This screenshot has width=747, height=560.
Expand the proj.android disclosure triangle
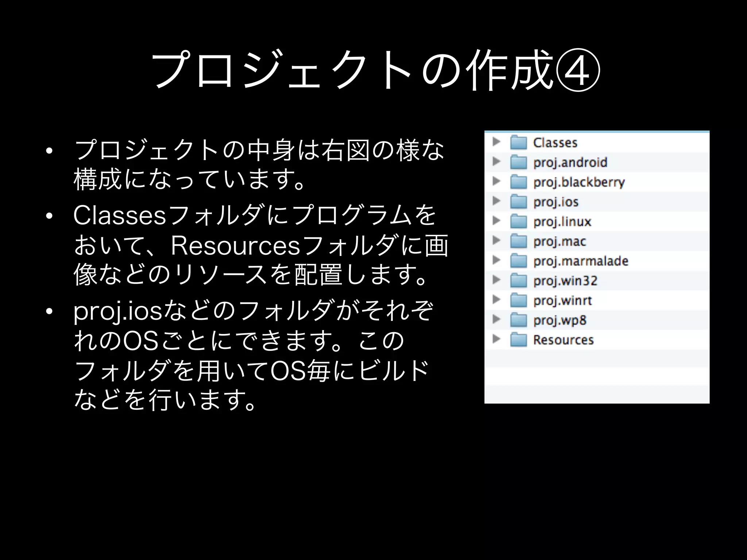pyautogui.click(x=496, y=161)
